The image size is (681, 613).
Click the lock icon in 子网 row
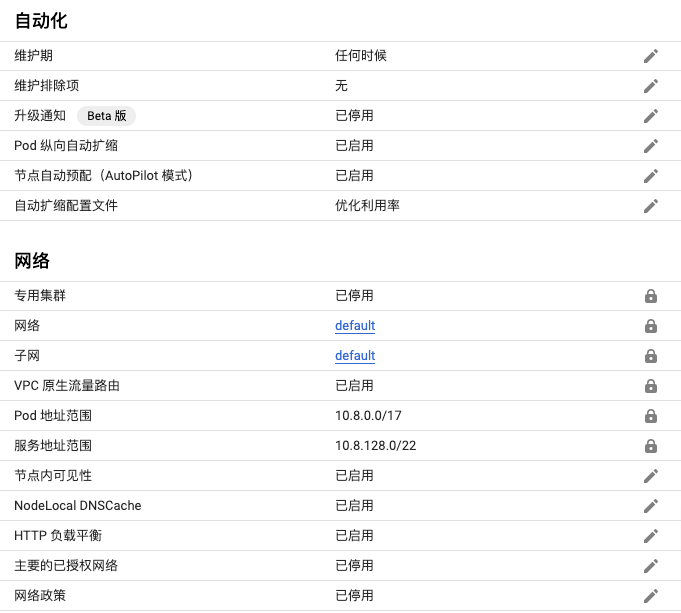[651, 356]
